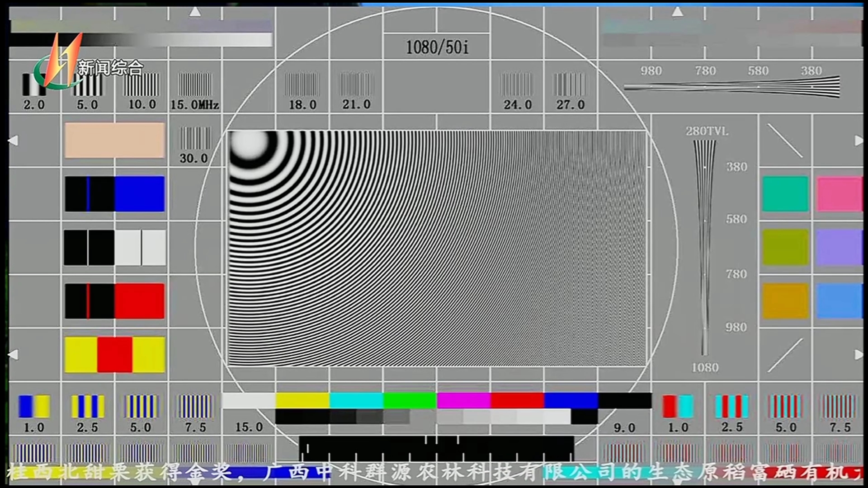Viewport: 868px width, 488px height.
Task: Click the top-left white triangle marker
Action: click(x=195, y=11)
